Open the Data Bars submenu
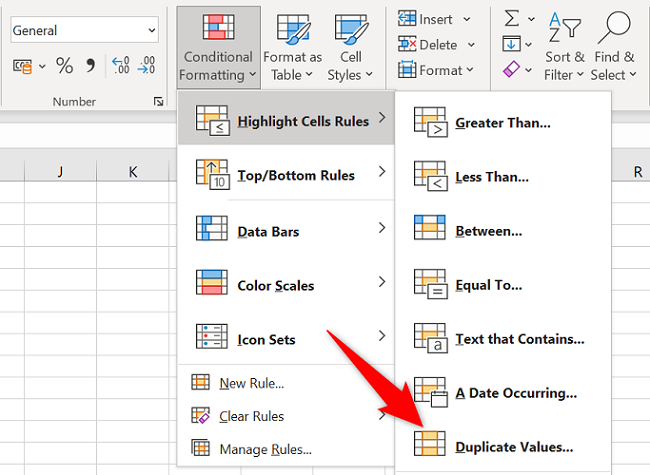650x475 pixels. point(286,229)
